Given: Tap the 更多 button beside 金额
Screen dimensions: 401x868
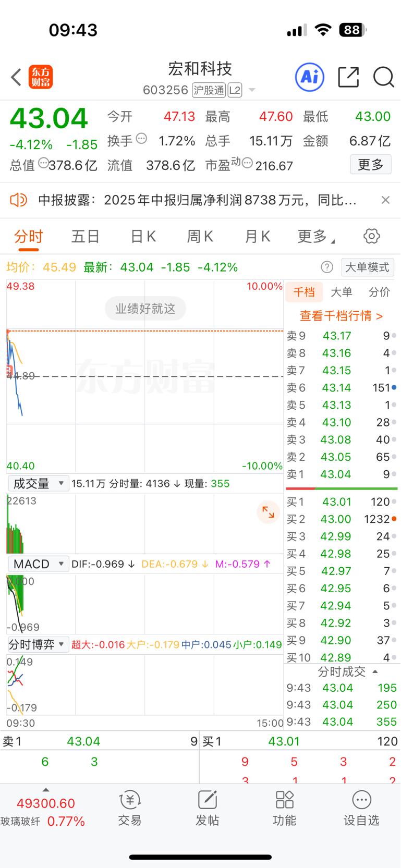Looking at the screenshot, I should click(x=371, y=165).
